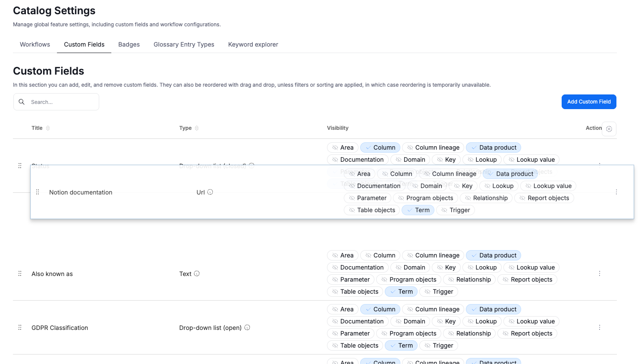Image resolution: width=638 pixels, height=364 pixels.
Task: Toggle Term visibility for Also known as
Action: tap(401, 292)
